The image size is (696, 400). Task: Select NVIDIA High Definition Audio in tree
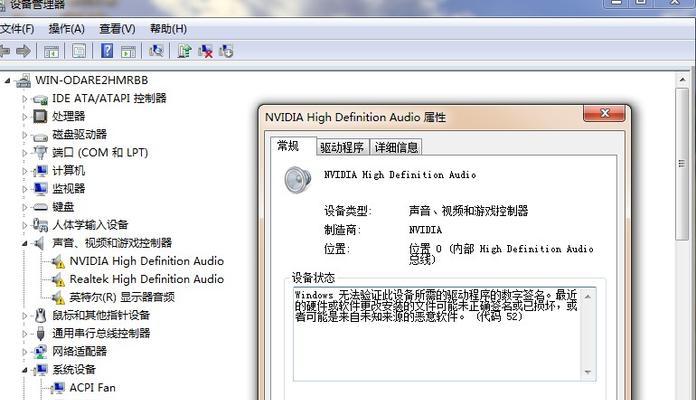point(146,261)
